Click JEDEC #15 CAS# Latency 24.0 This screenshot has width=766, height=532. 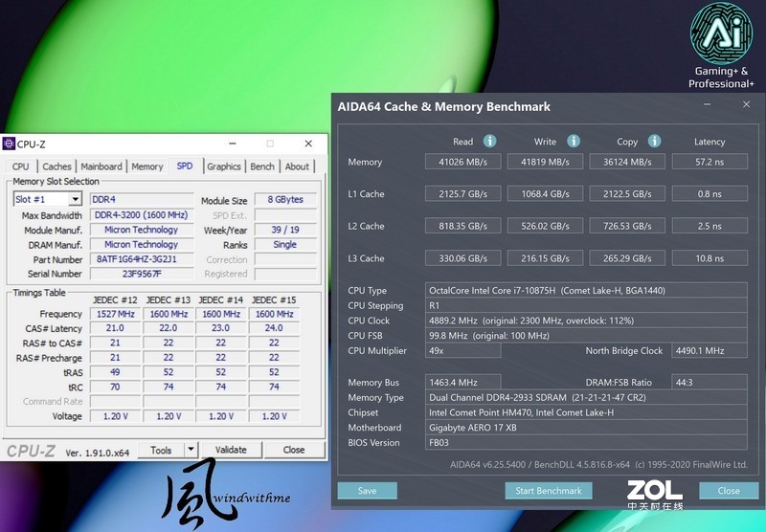click(274, 328)
